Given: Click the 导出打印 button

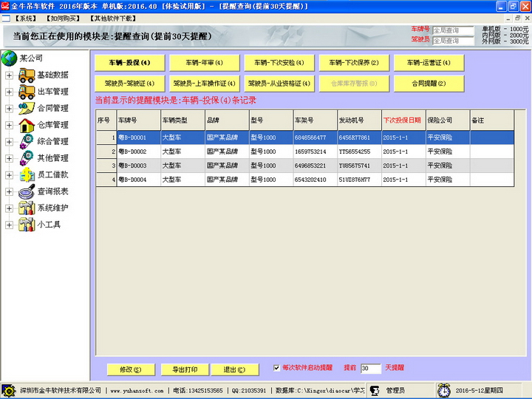Looking at the screenshot, I should coord(185,369).
